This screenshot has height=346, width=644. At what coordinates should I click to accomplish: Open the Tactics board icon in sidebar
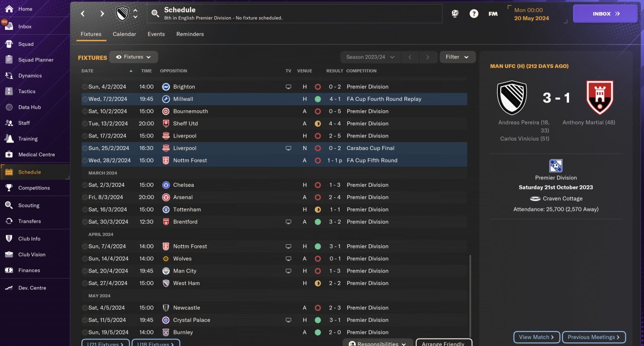[9, 92]
